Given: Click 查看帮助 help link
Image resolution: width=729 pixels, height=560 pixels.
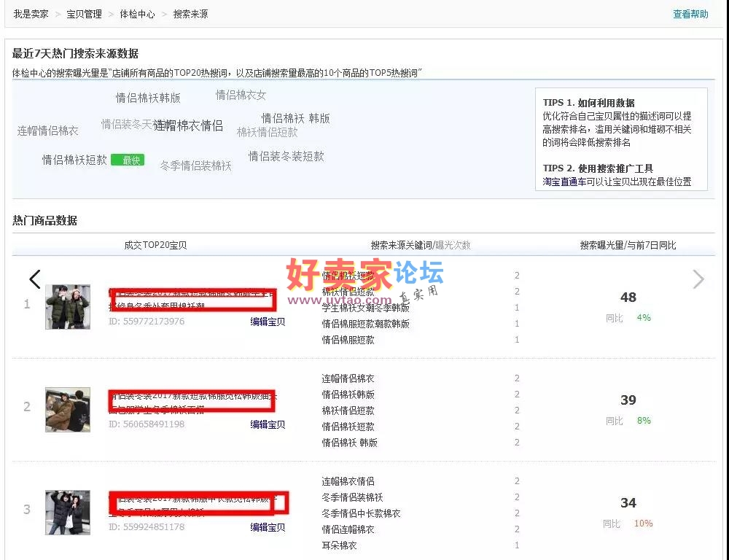Looking at the screenshot, I should pos(690,14).
